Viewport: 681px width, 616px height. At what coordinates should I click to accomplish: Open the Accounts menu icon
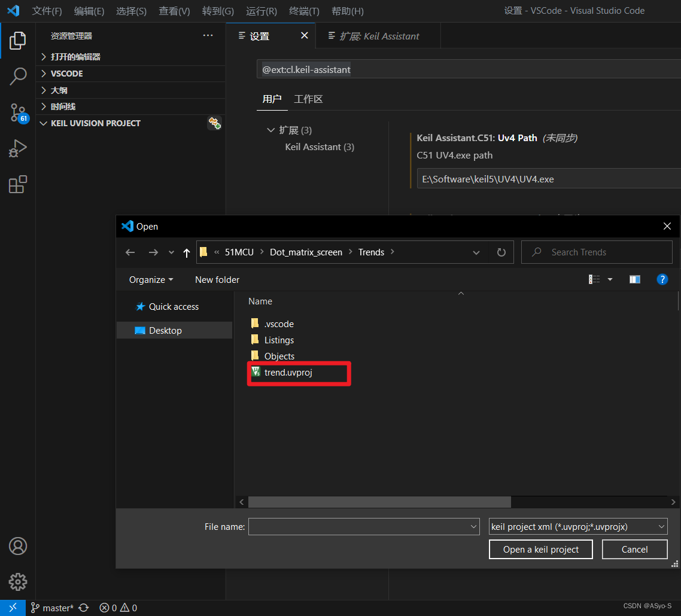(18, 546)
